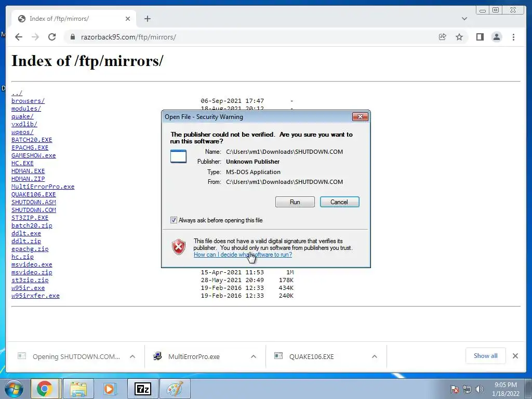Download batch20.zip
Viewport: 532px width, 399px height.
click(32, 225)
